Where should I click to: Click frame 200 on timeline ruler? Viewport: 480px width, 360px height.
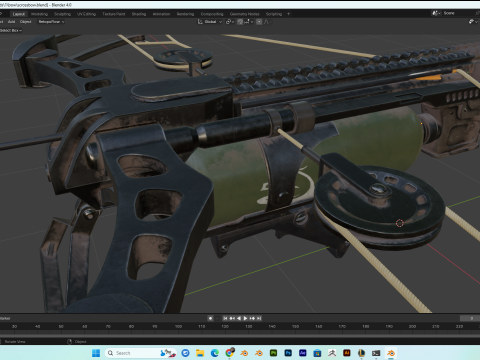click(x=412, y=326)
